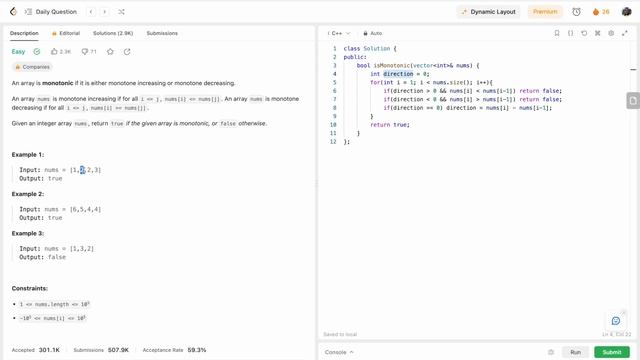The image size is (640, 360).
Task: Click the LeetCode logo icon
Action: (13, 11)
